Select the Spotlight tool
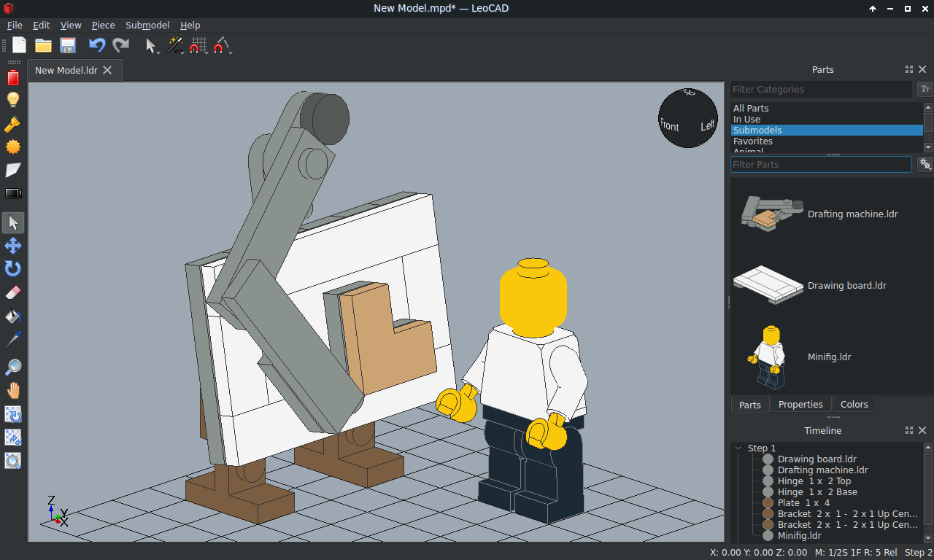Image resolution: width=934 pixels, height=560 pixels. (13, 124)
